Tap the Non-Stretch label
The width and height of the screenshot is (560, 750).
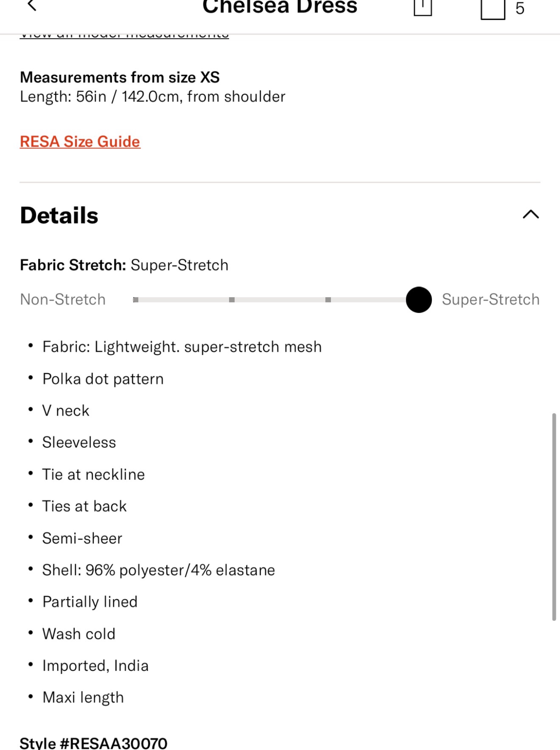pos(63,300)
